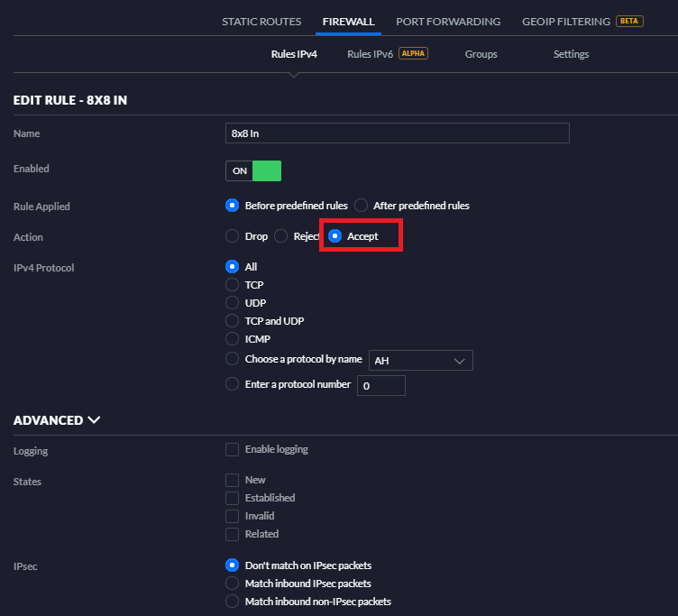Image resolution: width=678 pixels, height=616 pixels.
Task: Open the AH protocol name dropdown
Action: [x=421, y=361]
